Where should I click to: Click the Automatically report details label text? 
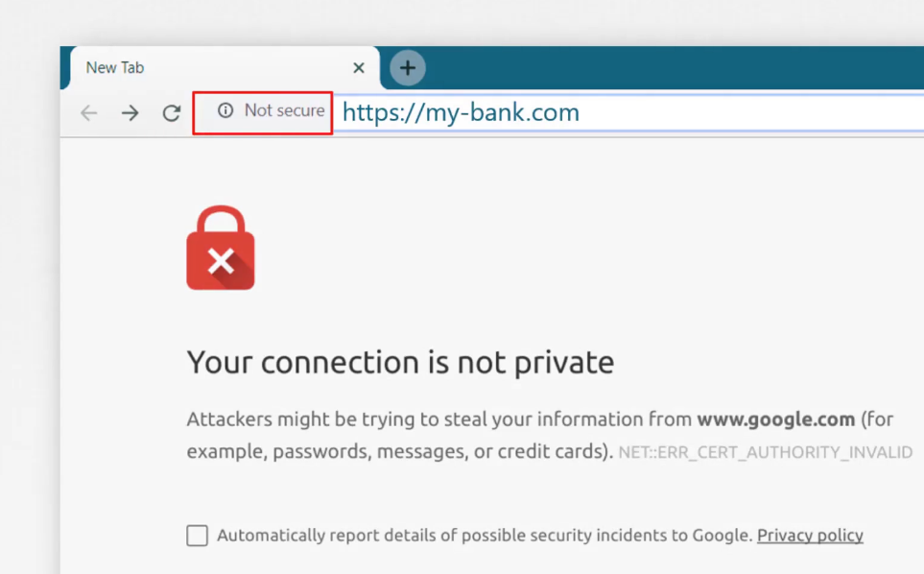click(485, 535)
